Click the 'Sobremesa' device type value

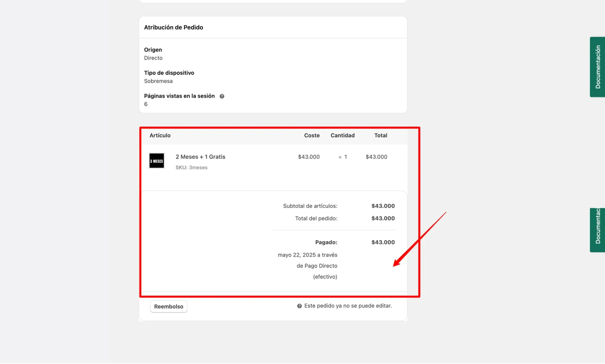coord(158,81)
